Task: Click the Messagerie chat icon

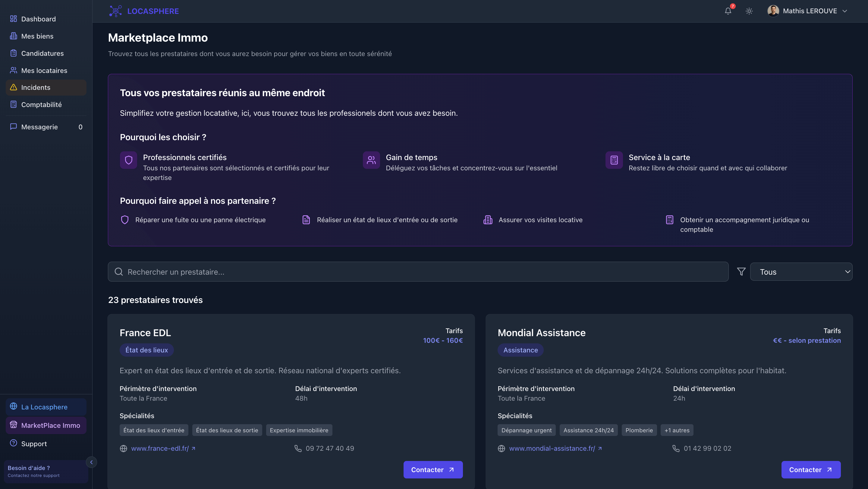Action: pyautogui.click(x=14, y=127)
